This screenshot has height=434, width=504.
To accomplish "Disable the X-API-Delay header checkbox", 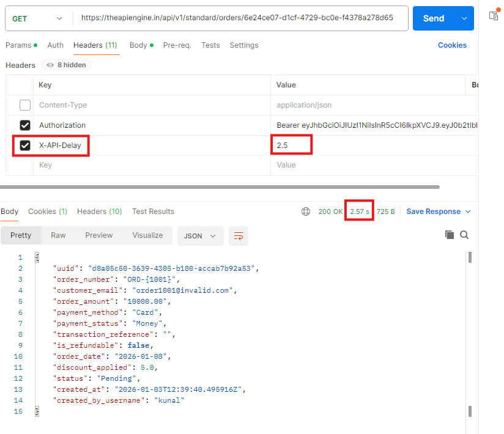I will click(25, 145).
